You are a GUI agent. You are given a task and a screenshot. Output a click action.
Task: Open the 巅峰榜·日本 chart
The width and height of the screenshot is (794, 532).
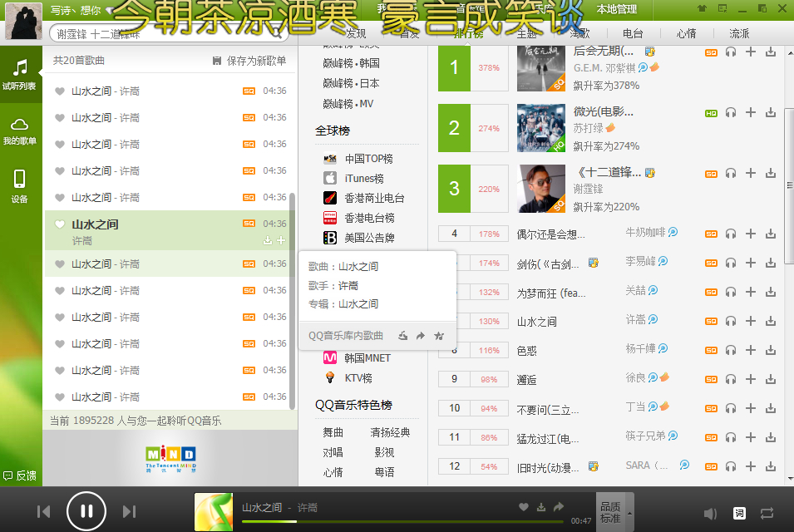351,83
